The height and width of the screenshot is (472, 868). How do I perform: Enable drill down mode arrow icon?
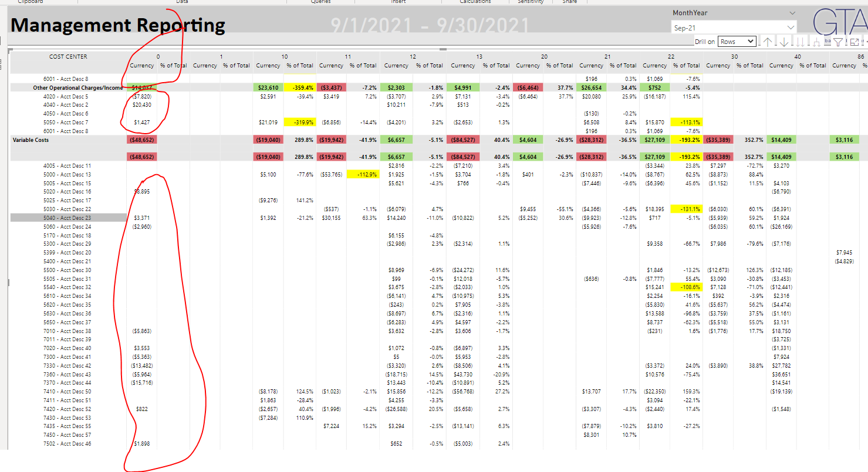784,42
